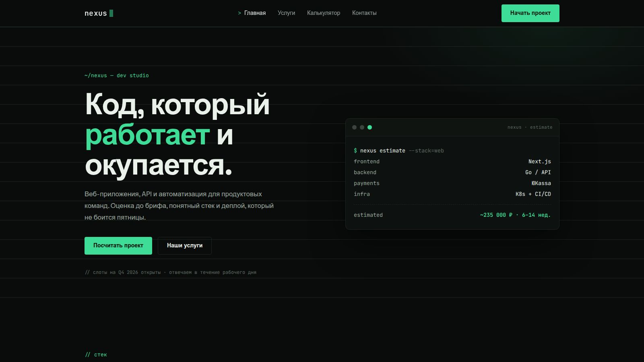Image resolution: width=644 pixels, height=362 pixels.
Task: Click the "$ nexus estimate --stack=web" command line
Action: point(399,151)
